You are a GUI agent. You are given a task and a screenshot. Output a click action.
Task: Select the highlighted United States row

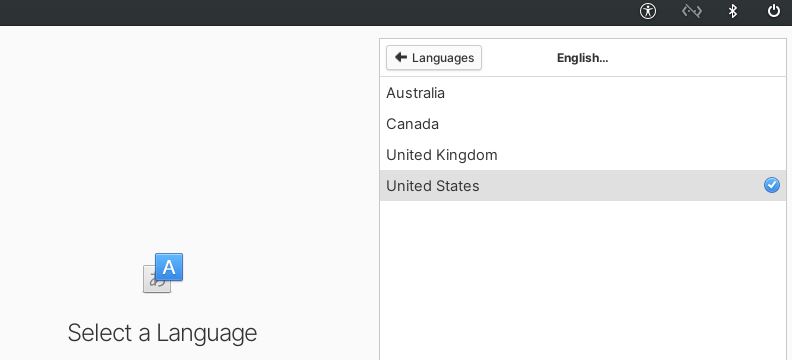pos(583,185)
